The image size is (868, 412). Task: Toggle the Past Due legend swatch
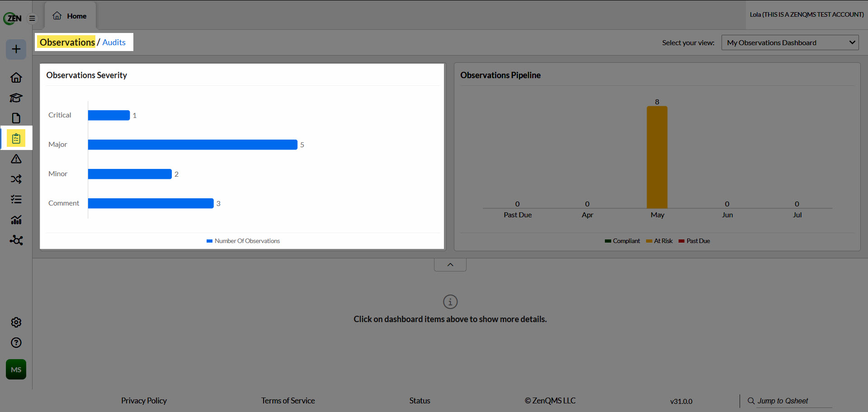pos(682,241)
